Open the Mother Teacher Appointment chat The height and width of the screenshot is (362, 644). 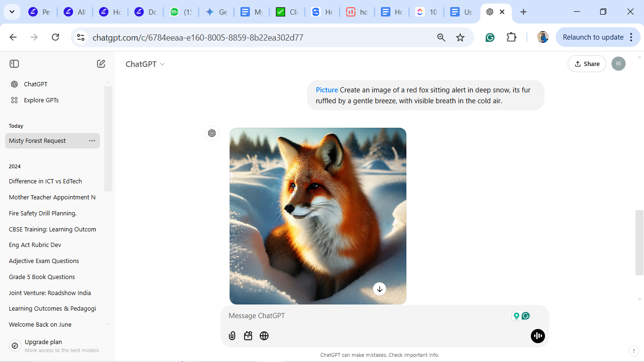(52, 197)
